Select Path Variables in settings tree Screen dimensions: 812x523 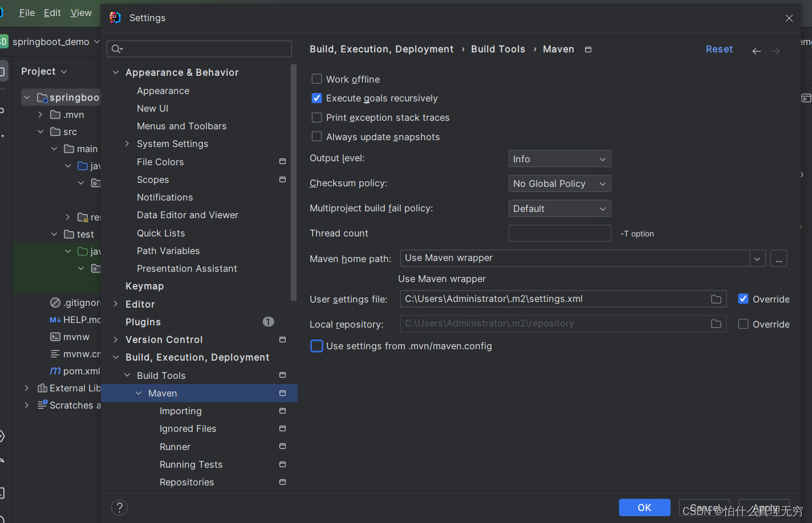click(x=168, y=251)
